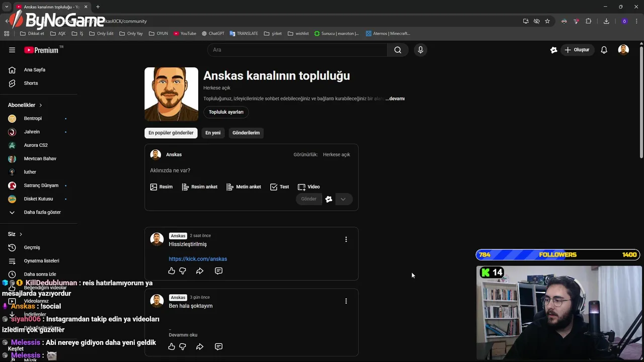Open the Chrome profile avatar
Screen dimensions: 644x362
[x=624, y=21]
